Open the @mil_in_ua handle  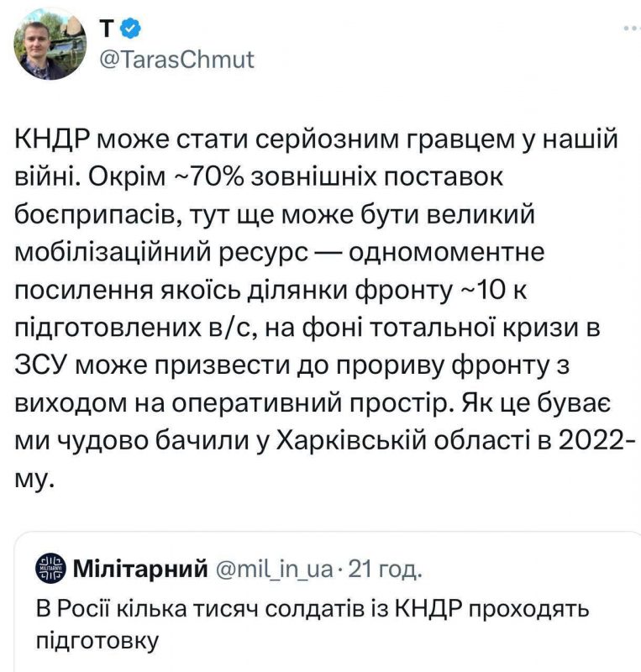click(276, 571)
